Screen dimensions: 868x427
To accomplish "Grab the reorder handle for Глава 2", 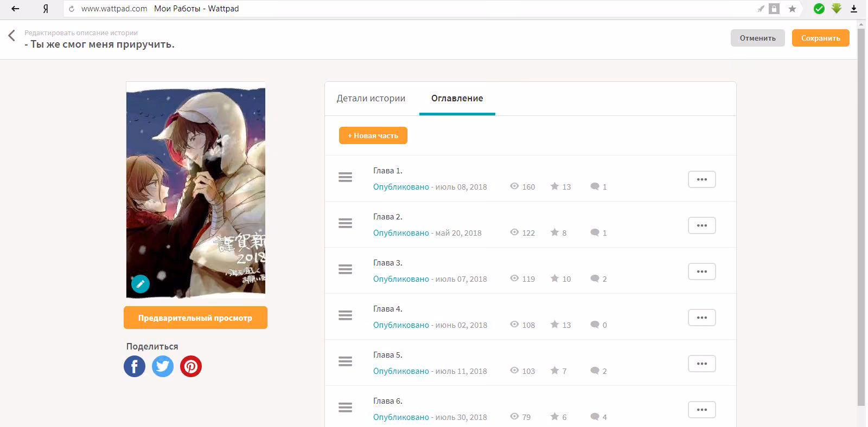I will click(346, 223).
